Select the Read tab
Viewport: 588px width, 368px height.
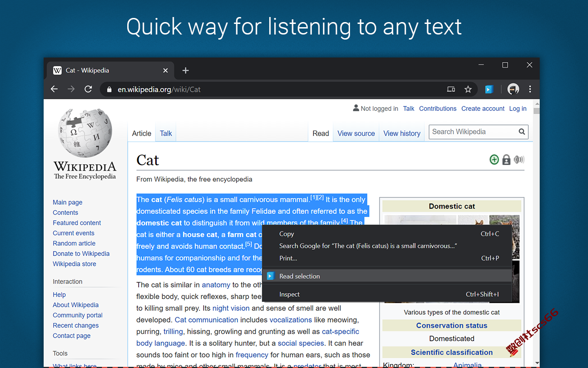tap(321, 133)
